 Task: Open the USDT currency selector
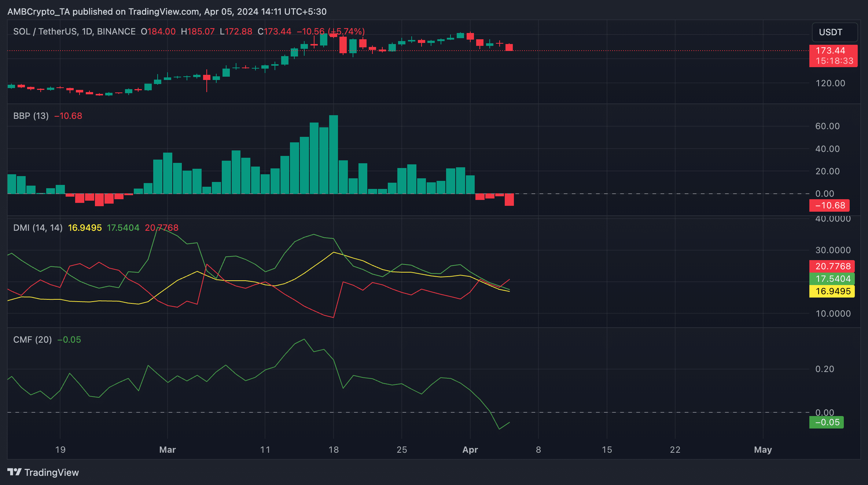point(835,32)
